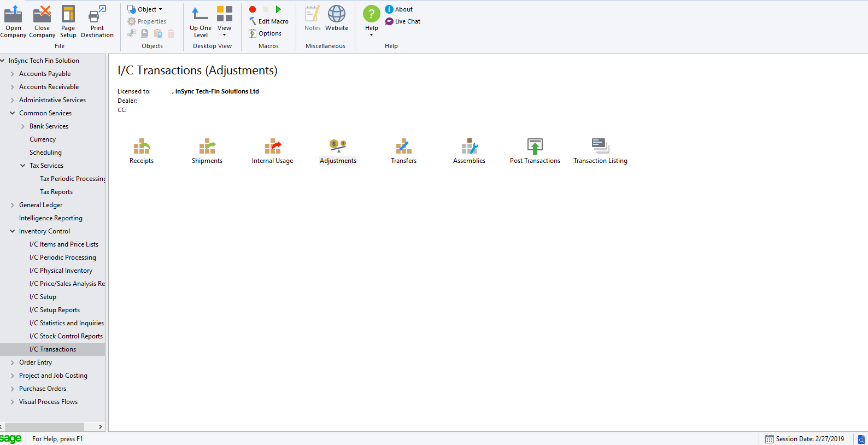Click the green Help question mark
Image resolution: width=868 pixels, height=445 pixels.
pyautogui.click(x=372, y=14)
